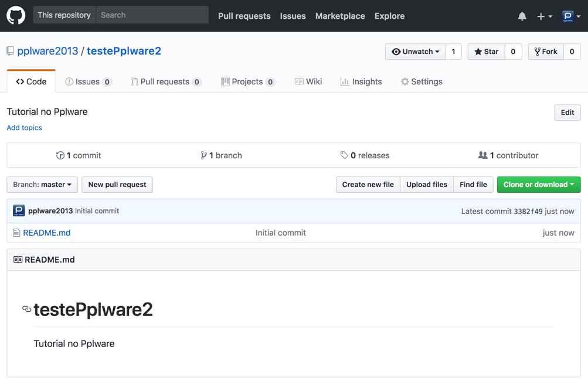
Task: Click the New pull request button
Action: point(117,185)
